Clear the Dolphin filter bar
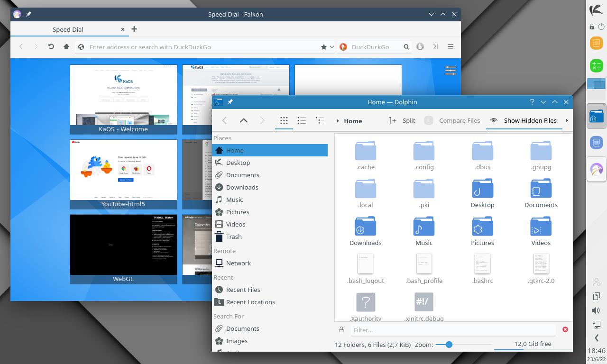Image resolution: width=607 pixels, height=364 pixels. tap(565, 329)
